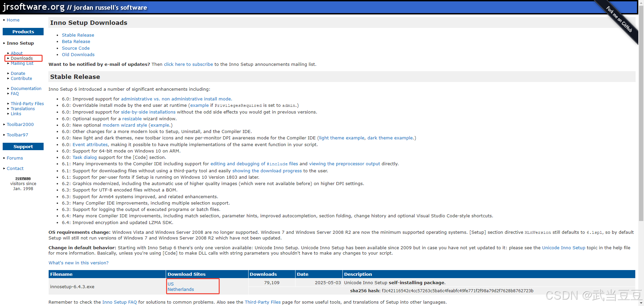This screenshot has width=644, height=306.
Task: Open the Contact page link
Action: pos(15,169)
